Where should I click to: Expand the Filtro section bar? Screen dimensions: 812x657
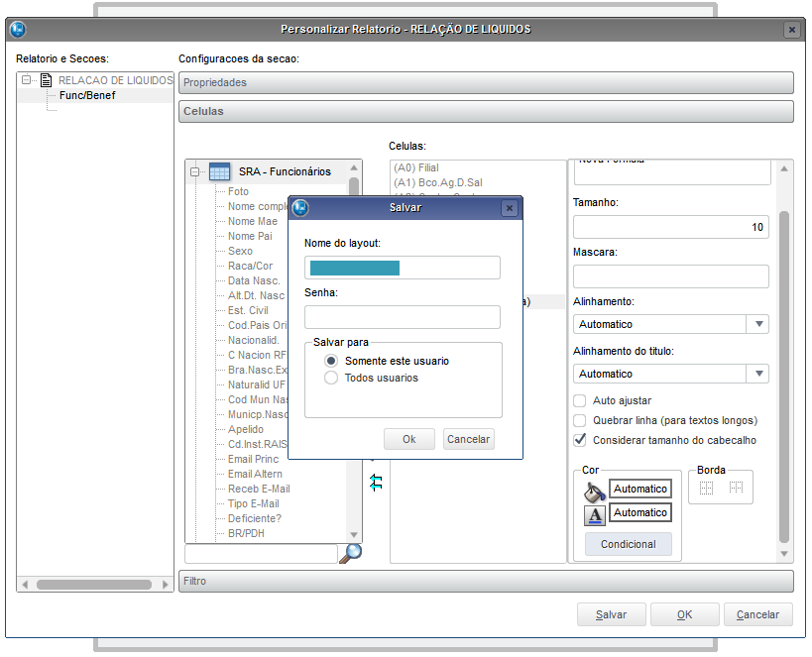pyautogui.click(x=486, y=581)
